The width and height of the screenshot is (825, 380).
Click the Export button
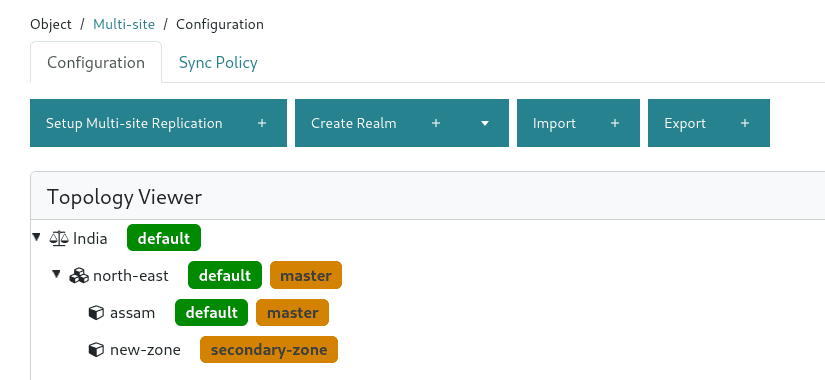(x=709, y=123)
